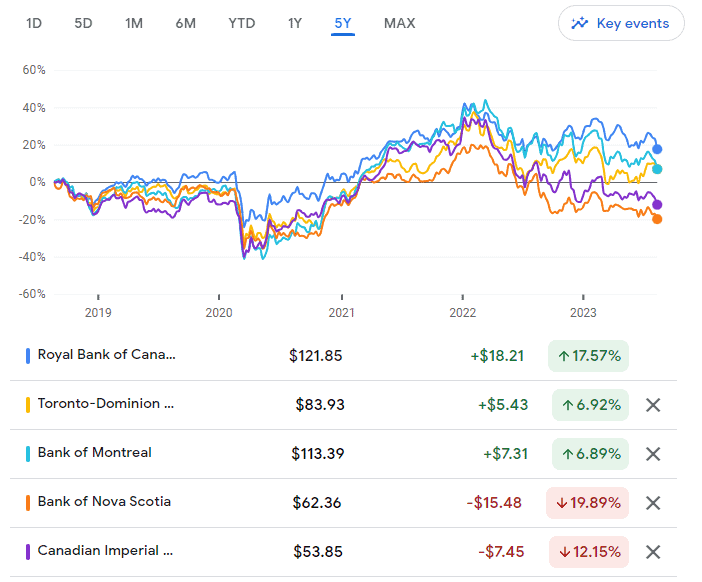Remove Bank of Montreal from comparison
Viewport: 702px width, 582px height.
click(653, 454)
